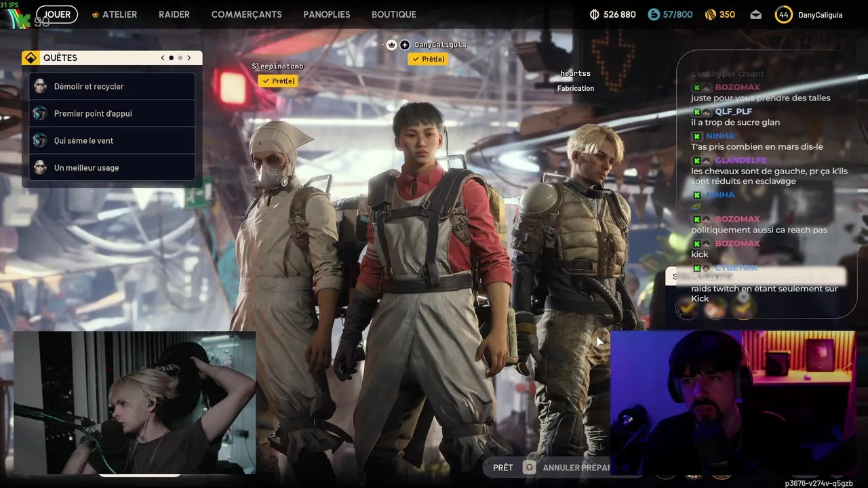Click NINHA username above 'T'as pris combien'
The image size is (868, 488).
pos(720,136)
